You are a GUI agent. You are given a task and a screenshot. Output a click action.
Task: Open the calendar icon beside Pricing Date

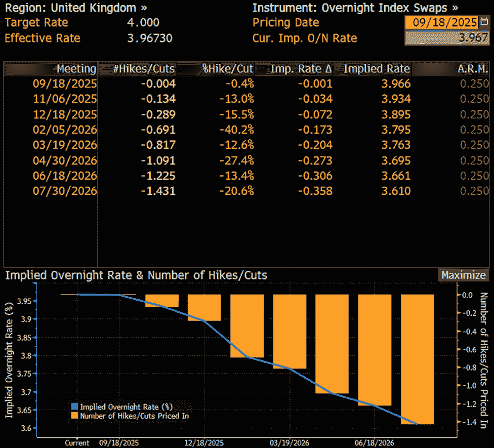[x=484, y=22]
